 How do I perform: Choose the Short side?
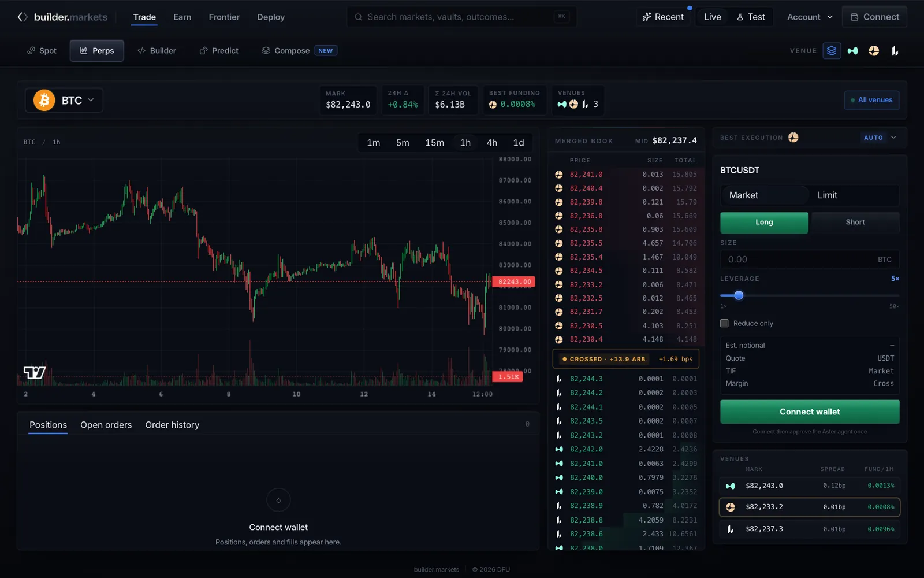coord(855,223)
